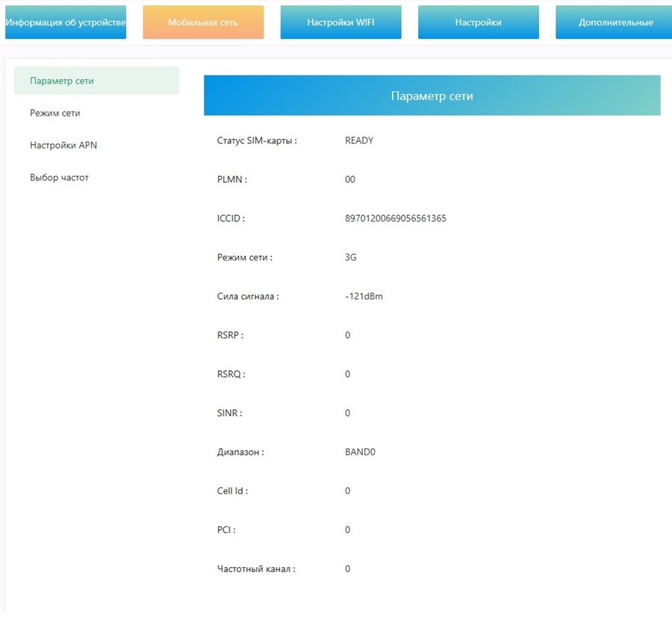Click the Частотный канал value 0
The width and height of the screenshot is (672, 627).
pyautogui.click(x=347, y=569)
